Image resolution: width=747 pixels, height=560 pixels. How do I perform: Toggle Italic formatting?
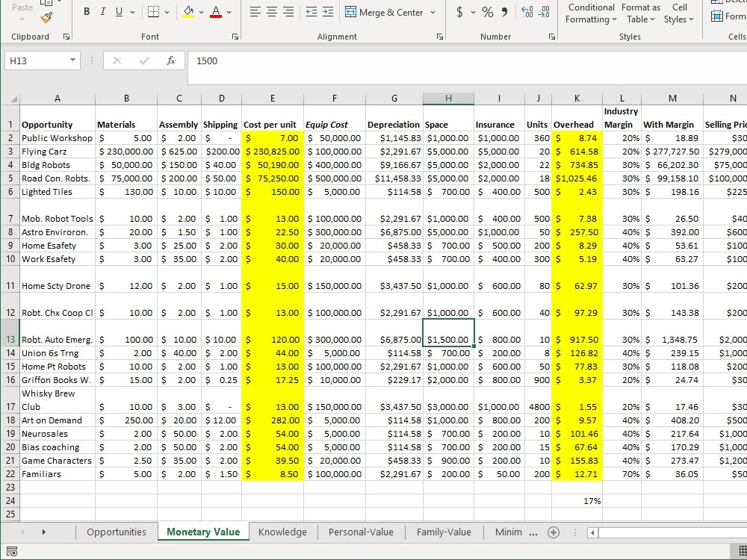pos(102,12)
